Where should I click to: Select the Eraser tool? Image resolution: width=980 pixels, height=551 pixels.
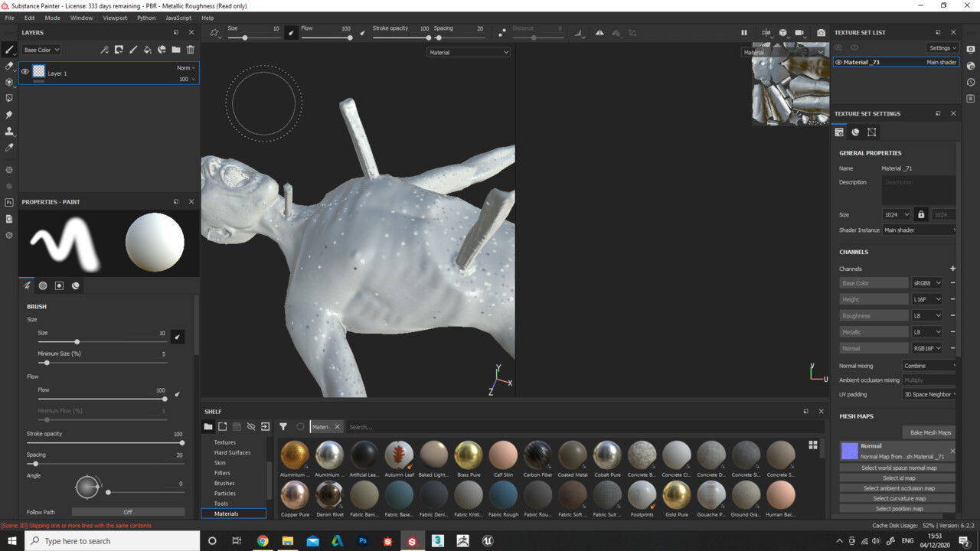[9, 66]
